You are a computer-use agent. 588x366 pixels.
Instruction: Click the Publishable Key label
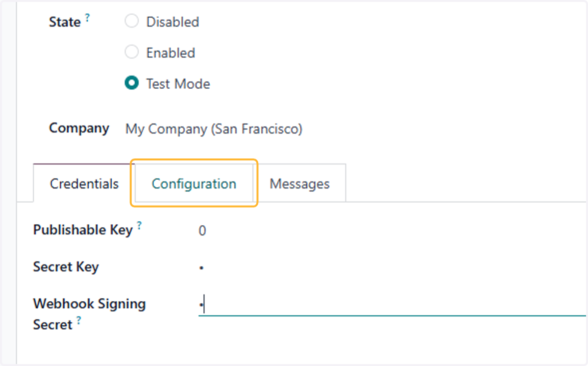tap(83, 230)
